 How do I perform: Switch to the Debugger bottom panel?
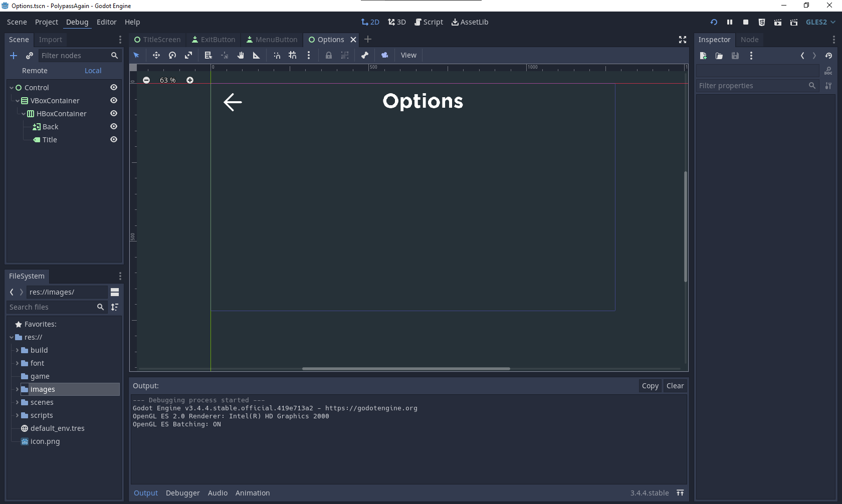tap(182, 493)
